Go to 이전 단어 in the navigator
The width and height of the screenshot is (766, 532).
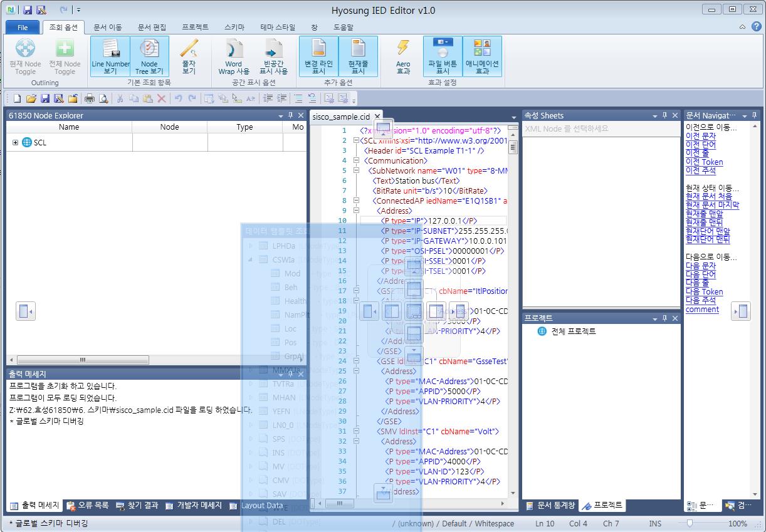701,145
